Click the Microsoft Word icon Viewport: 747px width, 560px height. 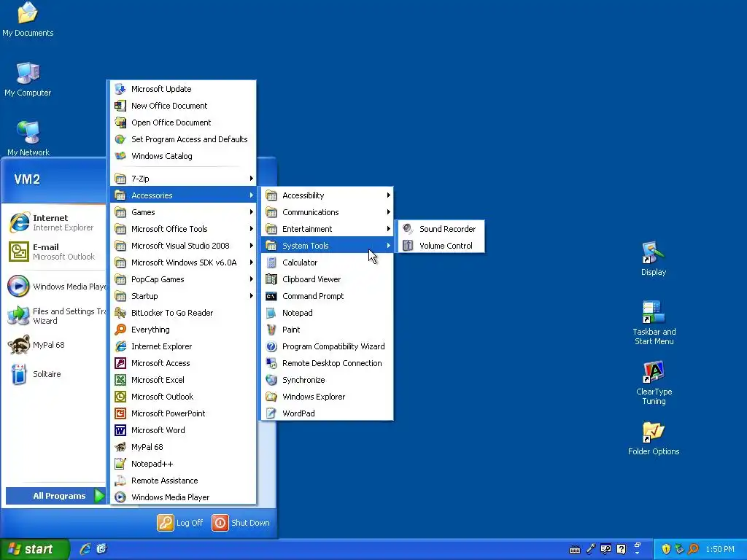click(120, 430)
